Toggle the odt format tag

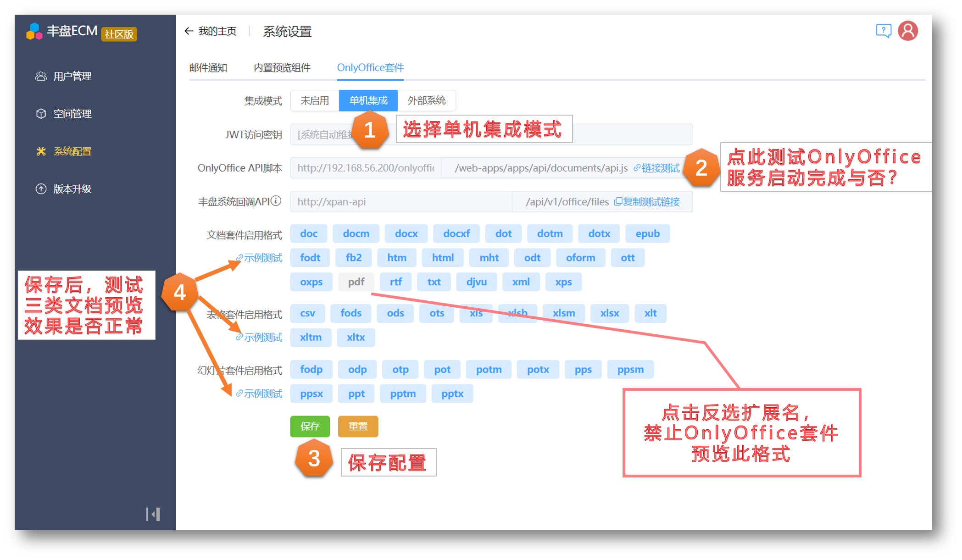click(532, 258)
